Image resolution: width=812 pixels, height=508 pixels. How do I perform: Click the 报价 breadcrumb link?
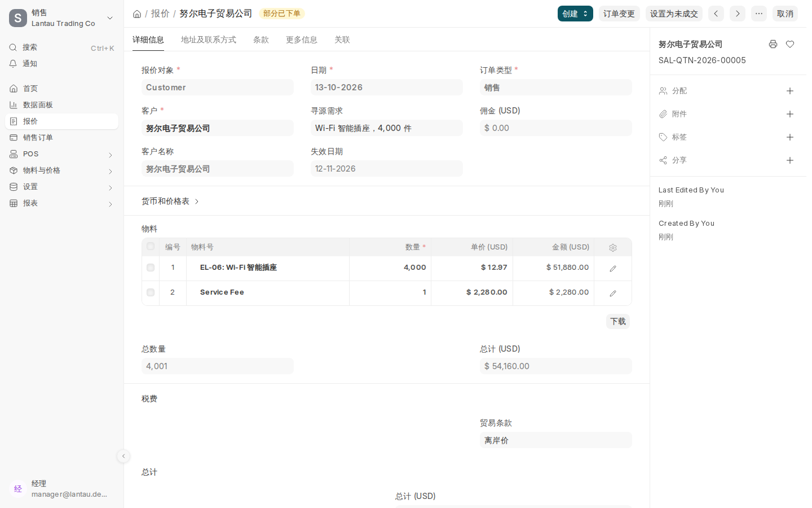click(x=160, y=14)
